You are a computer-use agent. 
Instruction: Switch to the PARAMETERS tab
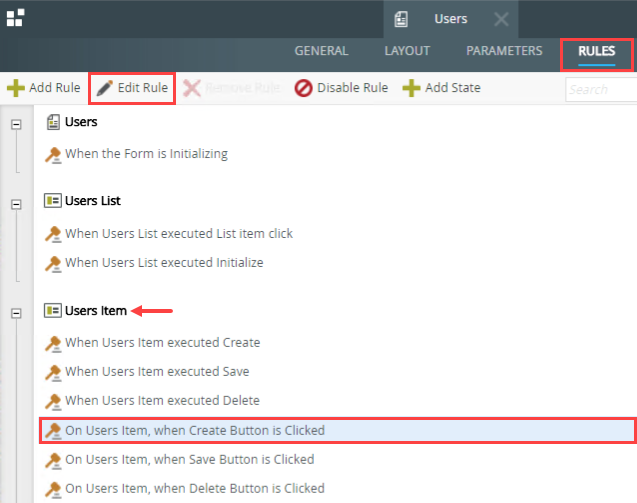[x=504, y=51]
